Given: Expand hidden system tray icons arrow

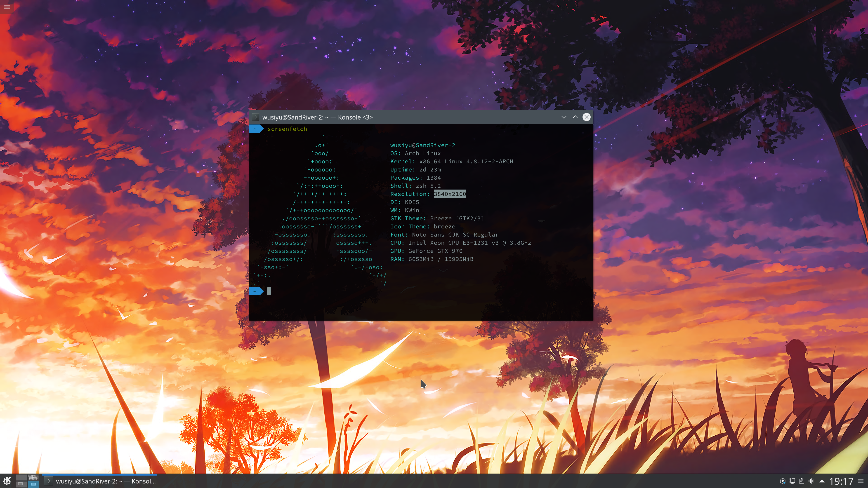Looking at the screenshot, I should point(821,481).
